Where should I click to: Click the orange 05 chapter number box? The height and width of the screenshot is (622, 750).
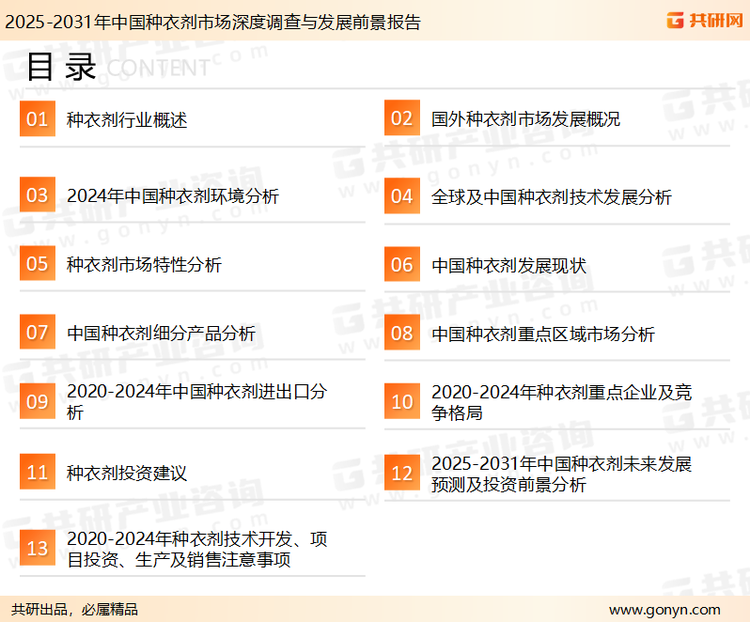tap(37, 263)
